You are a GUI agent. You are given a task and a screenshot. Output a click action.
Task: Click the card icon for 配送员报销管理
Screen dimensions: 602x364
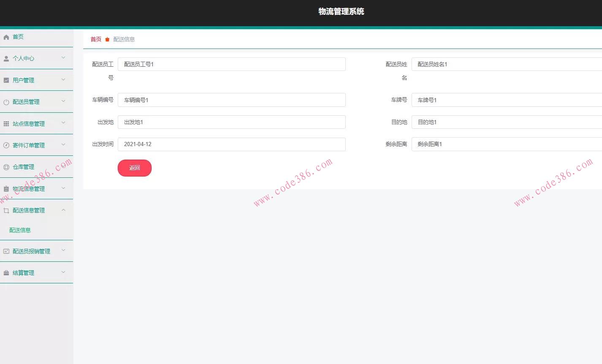tap(6, 251)
